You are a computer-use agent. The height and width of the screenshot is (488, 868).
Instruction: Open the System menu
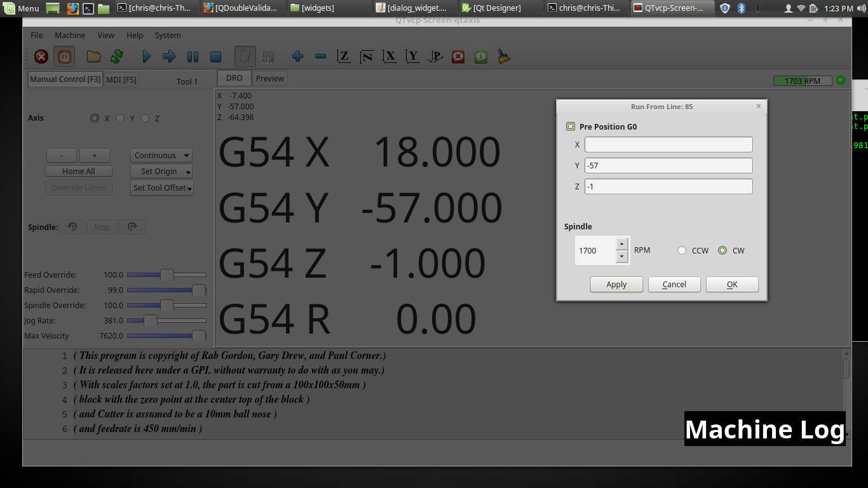coord(168,35)
